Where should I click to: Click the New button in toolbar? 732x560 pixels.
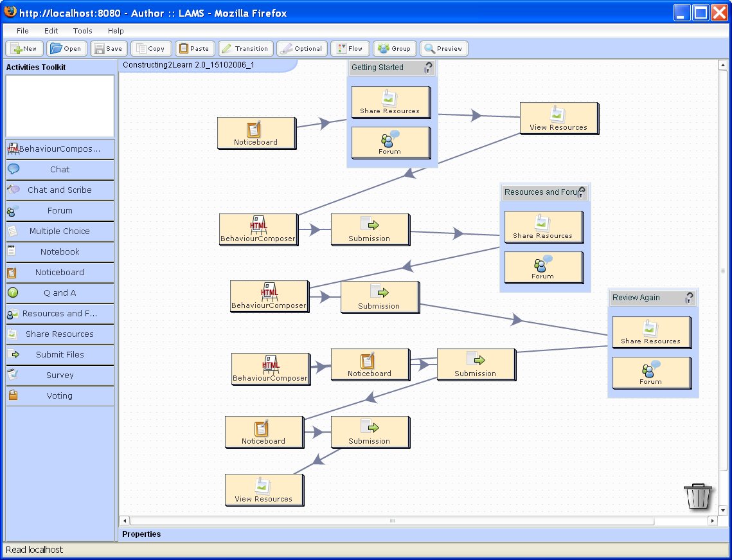(x=24, y=49)
